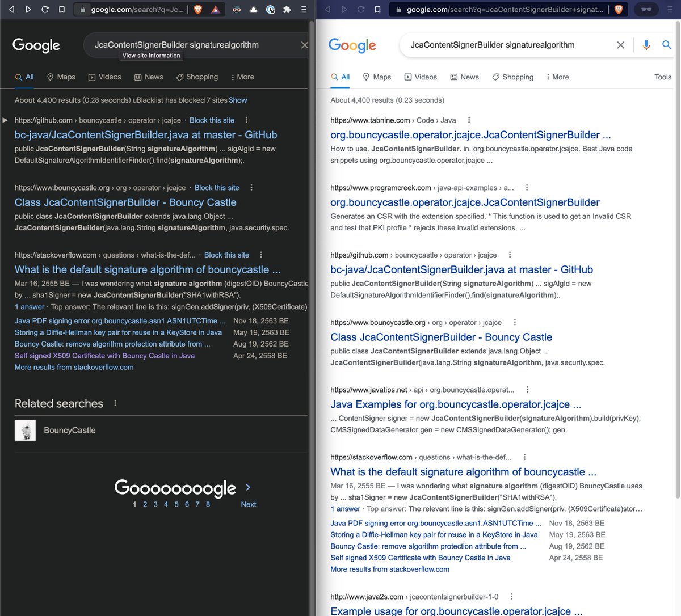
Task: Select Shopping tab in left window
Action: tap(197, 77)
